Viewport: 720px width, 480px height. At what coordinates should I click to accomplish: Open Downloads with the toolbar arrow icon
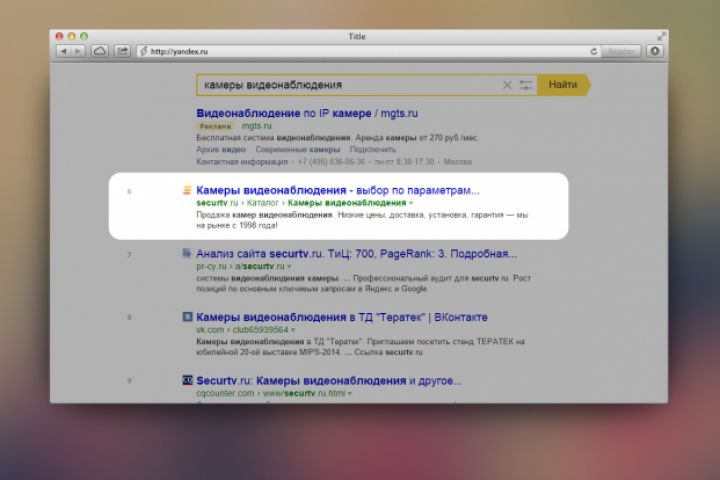(x=655, y=51)
